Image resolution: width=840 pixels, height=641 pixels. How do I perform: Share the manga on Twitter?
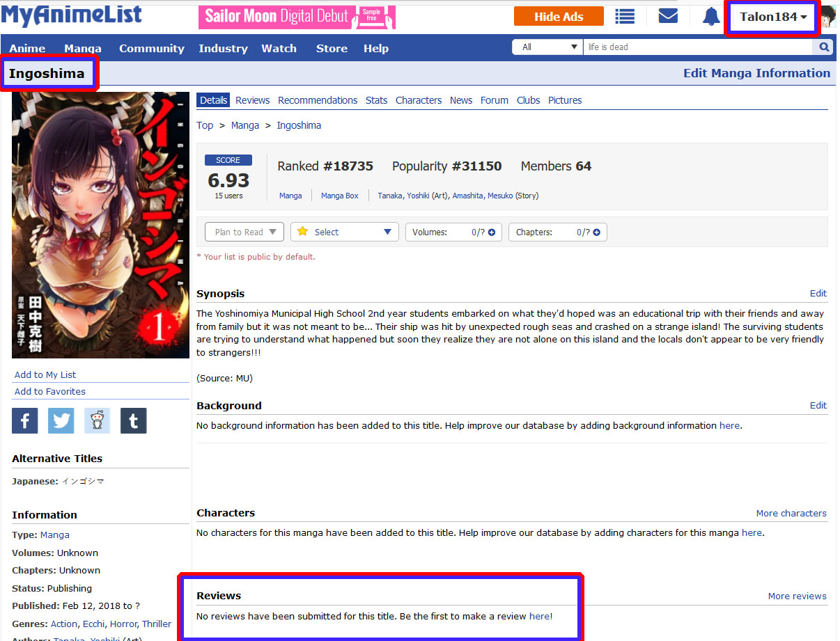coord(61,421)
